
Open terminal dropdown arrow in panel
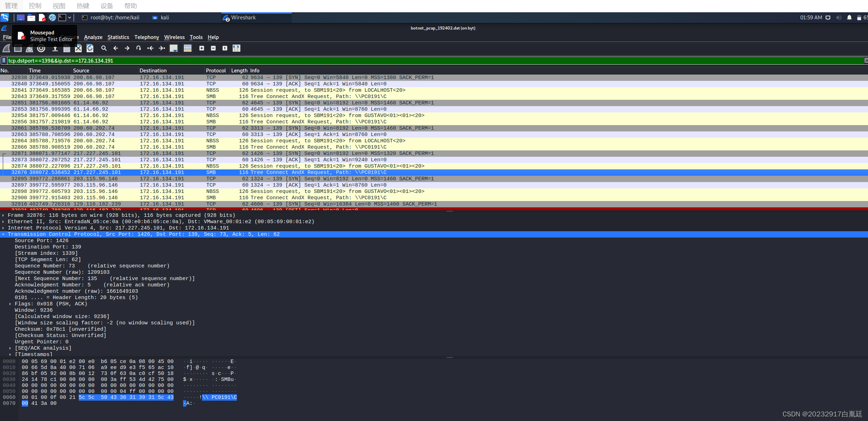pyautogui.click(x=70, y=18)
